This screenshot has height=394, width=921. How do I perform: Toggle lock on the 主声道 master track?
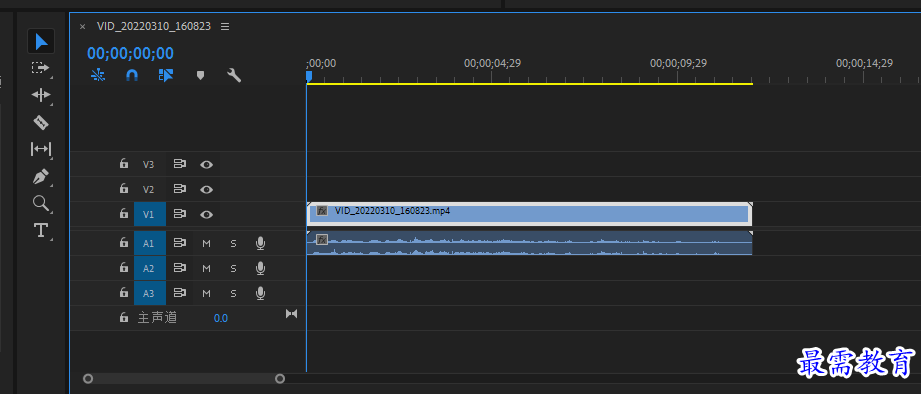pos(123,318)
